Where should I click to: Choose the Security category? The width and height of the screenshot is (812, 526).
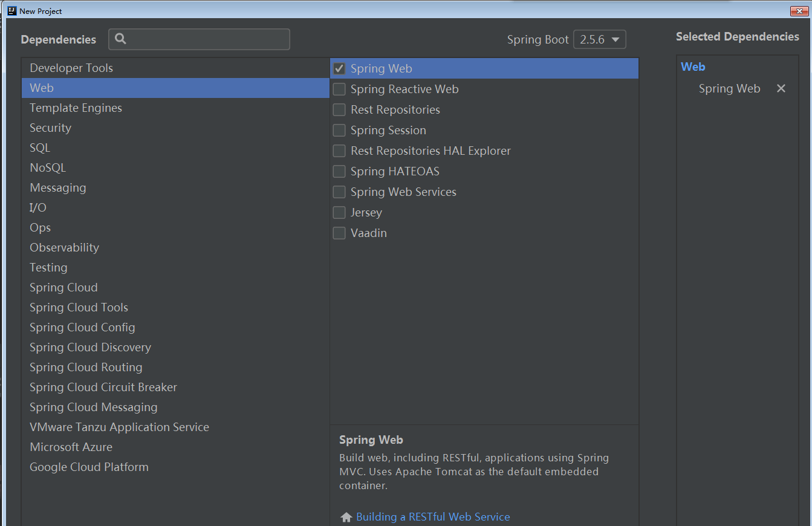[175, 128]
